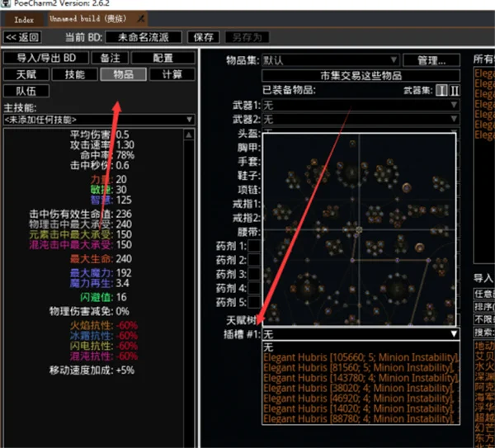Switch to the Index tab
Screen dimensions: 495x448
[x=24, y=17]
